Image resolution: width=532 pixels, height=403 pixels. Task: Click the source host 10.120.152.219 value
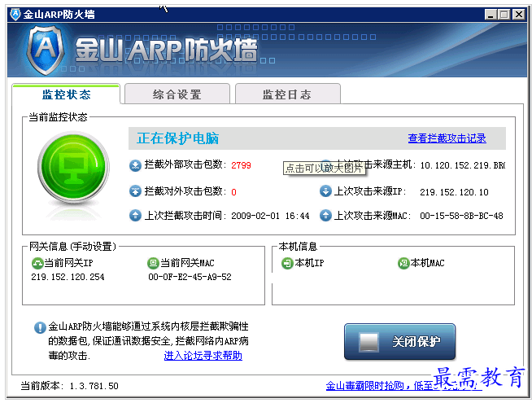click(x=463, y=165)
